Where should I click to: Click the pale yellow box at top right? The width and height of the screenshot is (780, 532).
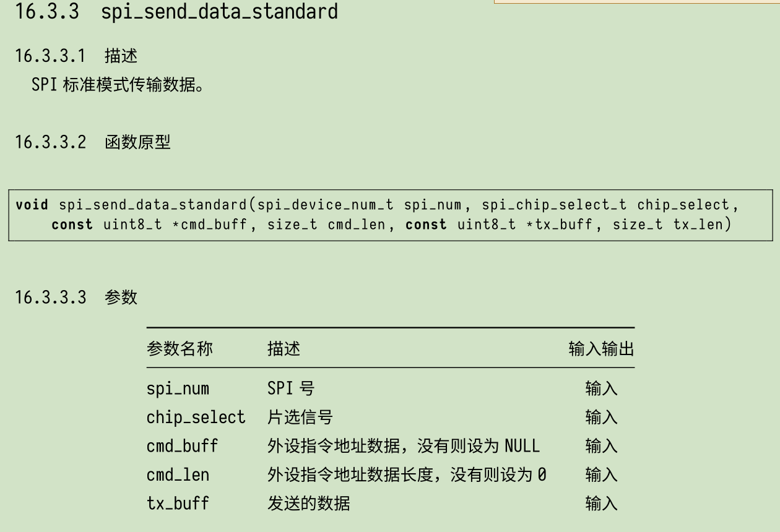coord(636,2)
